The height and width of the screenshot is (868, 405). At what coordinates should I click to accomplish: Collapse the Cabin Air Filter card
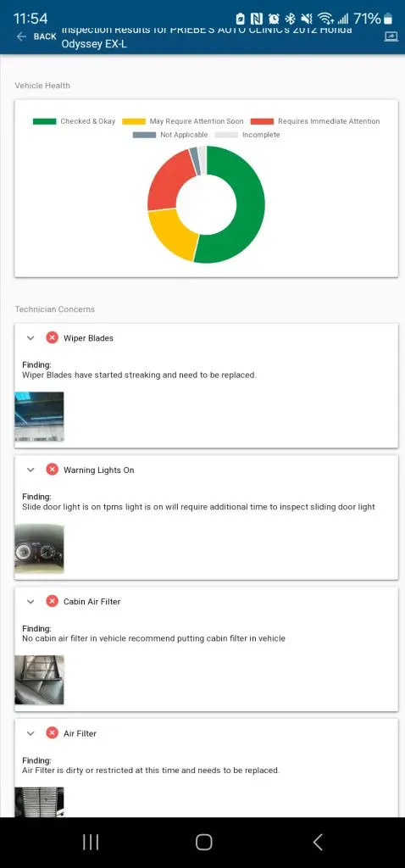(x=31, y=601)
